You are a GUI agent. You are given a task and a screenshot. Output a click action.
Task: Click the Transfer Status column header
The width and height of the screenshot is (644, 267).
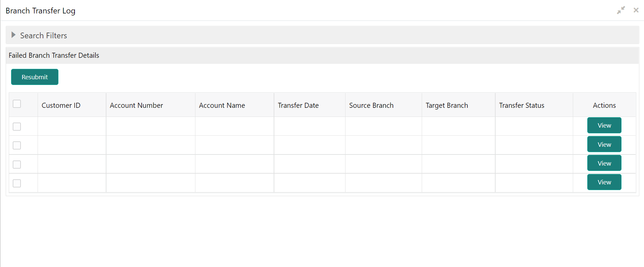(x=521, y=105)
